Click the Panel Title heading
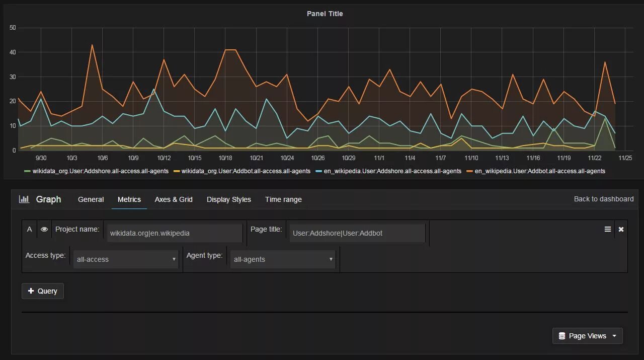The height and width of the screenshot is (360, 644). [x=325, y=14]
